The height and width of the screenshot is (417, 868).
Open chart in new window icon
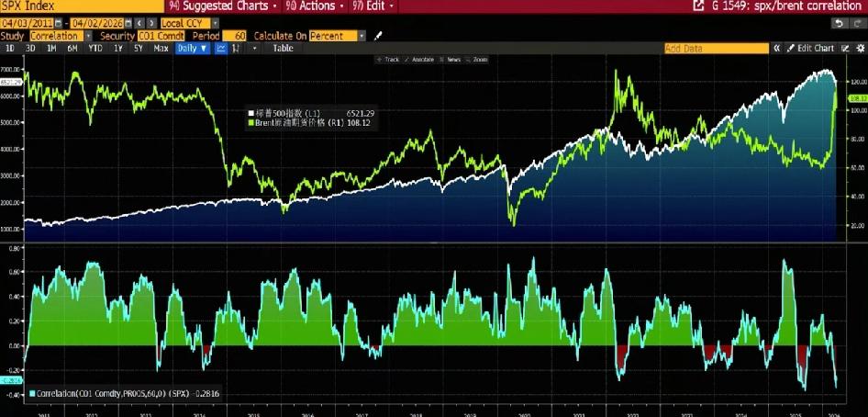(698, 6)
